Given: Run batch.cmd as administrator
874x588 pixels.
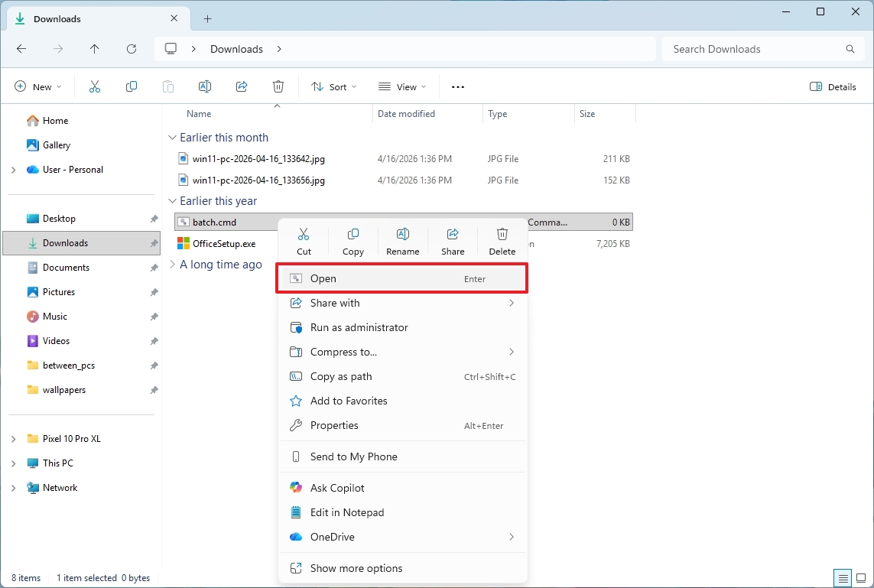Looking at the screenshot, I should [x=358, y=327].
